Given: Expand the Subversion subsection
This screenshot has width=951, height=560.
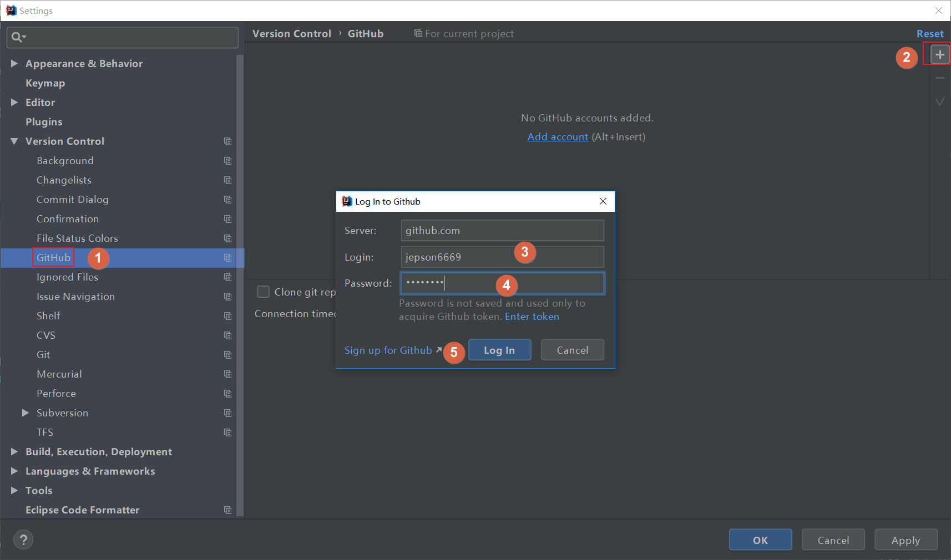Looking at the screenshot, I should coord(25,413).
